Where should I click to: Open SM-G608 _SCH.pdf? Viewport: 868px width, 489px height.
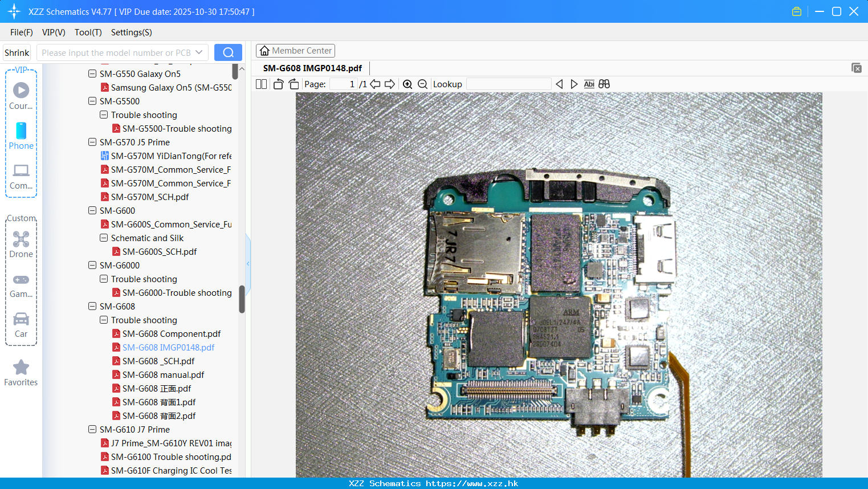(158, 361)
